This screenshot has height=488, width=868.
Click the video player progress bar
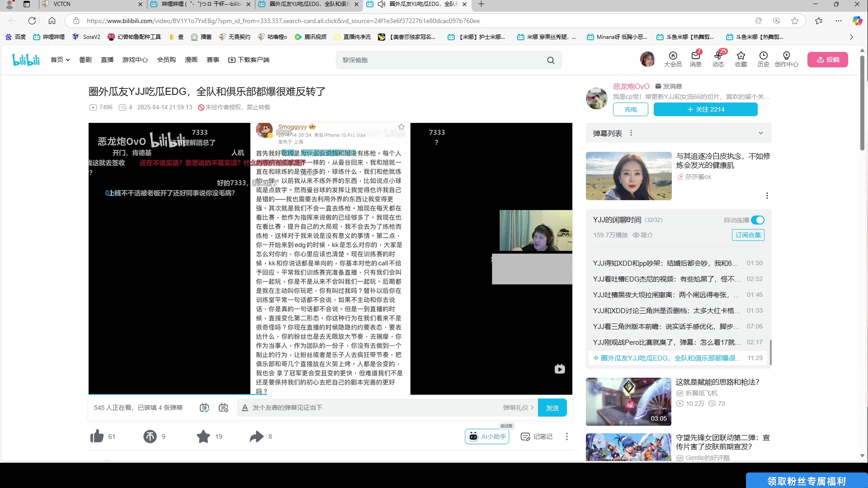tap(330, 394)
